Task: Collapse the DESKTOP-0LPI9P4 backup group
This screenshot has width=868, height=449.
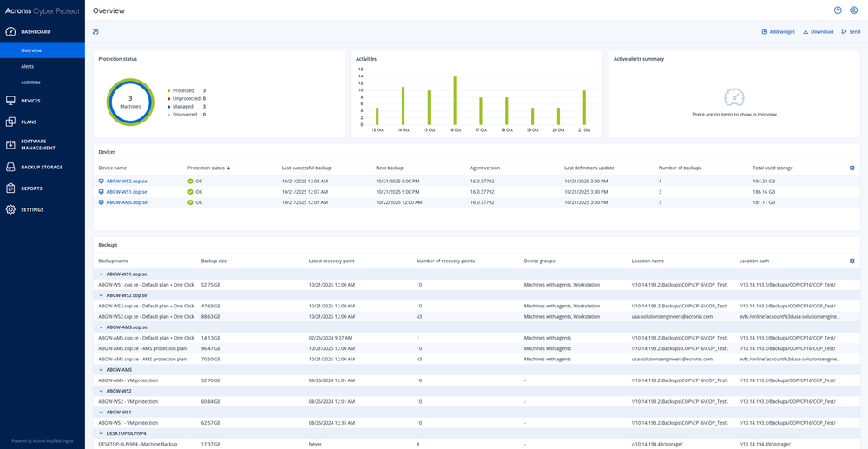Action: (101, 433)
